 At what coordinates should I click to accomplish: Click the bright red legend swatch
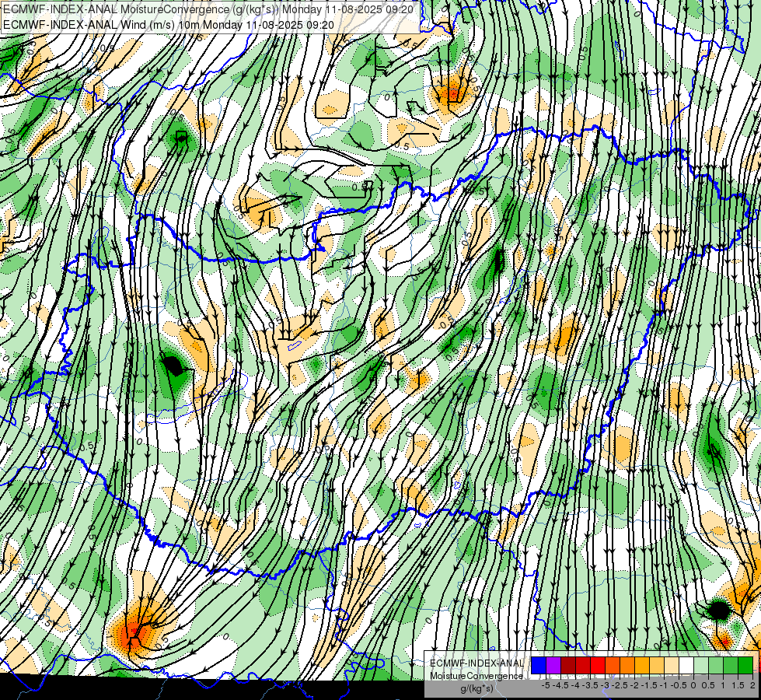point(598,665)
